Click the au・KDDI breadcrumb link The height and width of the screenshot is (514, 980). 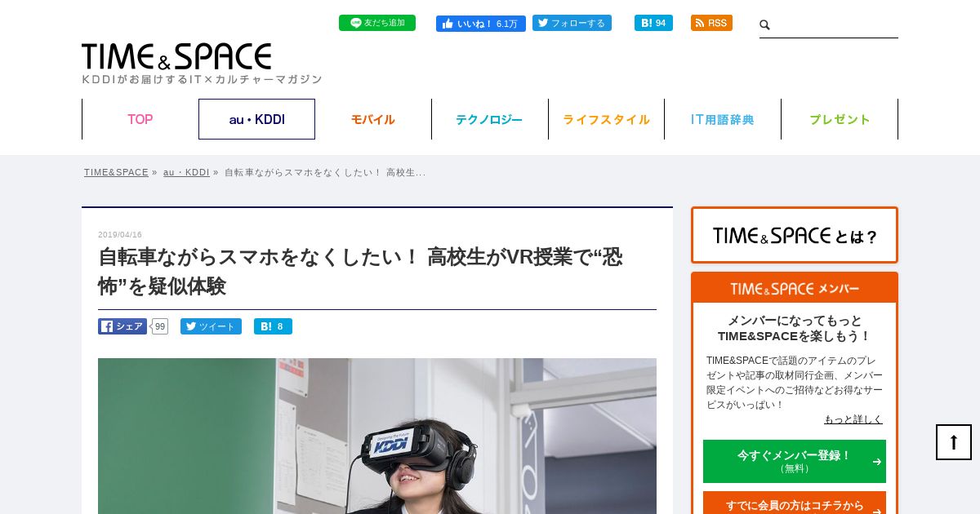[186, 172]
